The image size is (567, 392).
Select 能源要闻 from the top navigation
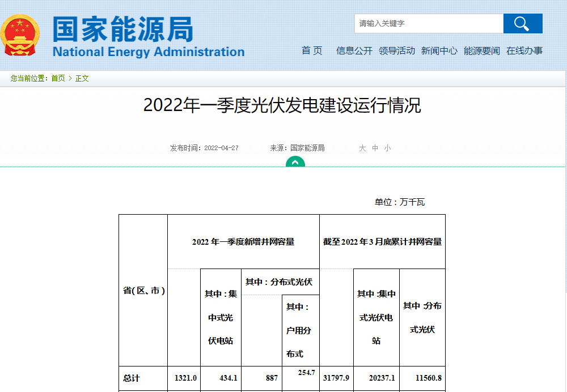point(482,50)
